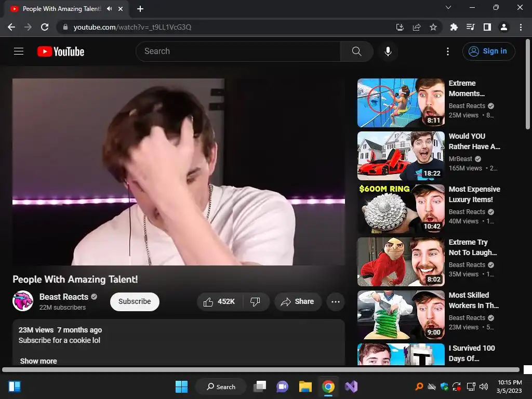532x399 pixels.
Task: Open Chrome profile icon
Action: 504,27
